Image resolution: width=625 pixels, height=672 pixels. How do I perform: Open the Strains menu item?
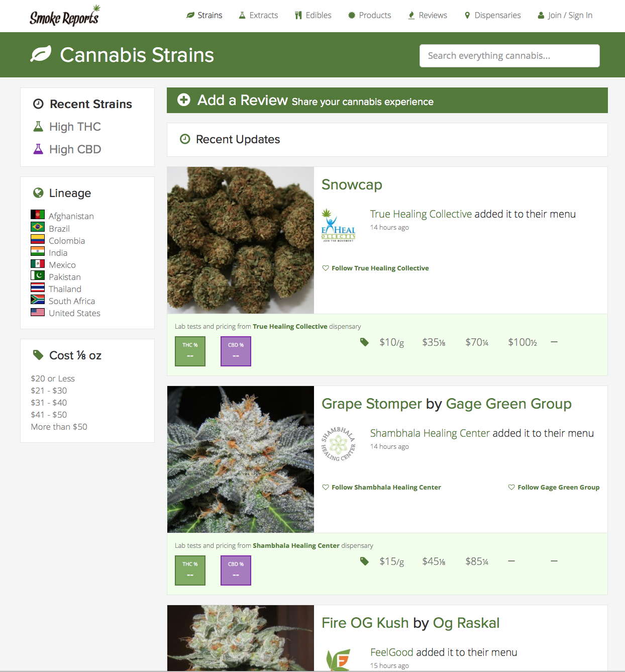(x=204, y=16)
